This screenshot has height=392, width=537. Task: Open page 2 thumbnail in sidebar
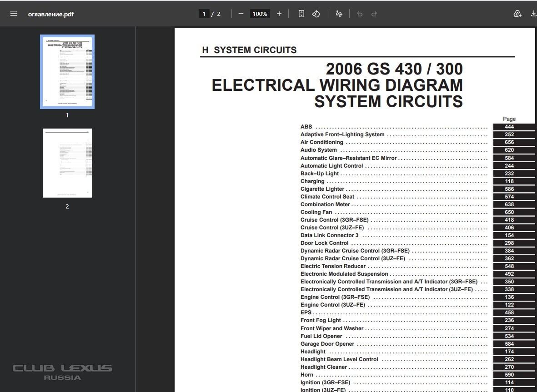[x=67, y=163]
